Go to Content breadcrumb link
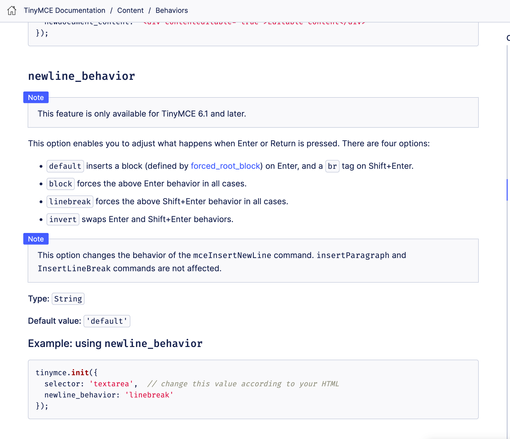 point(130,11)
